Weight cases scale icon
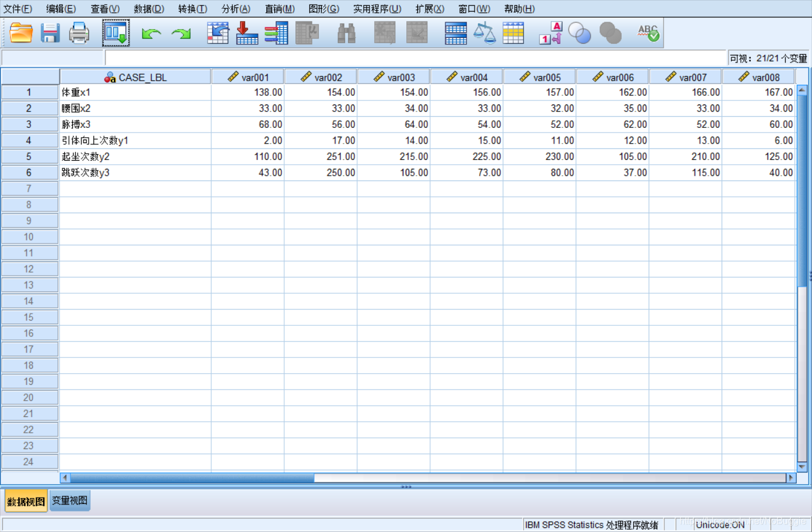 tap(485, 33)
